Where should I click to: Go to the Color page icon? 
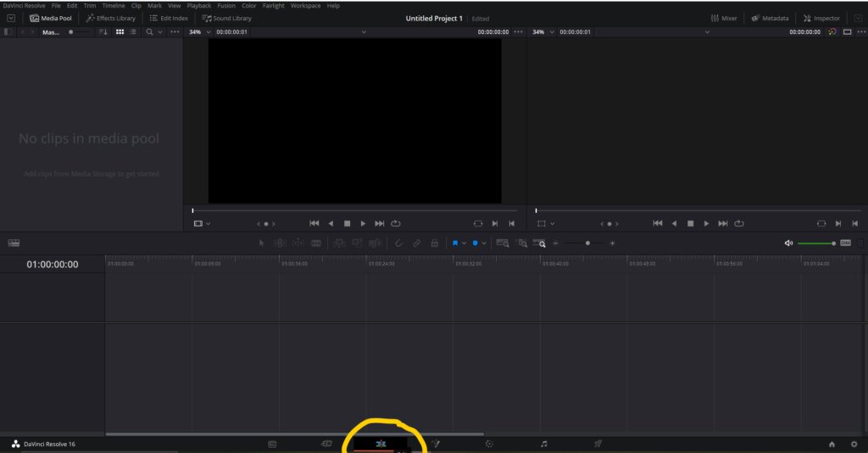click(489, 444)
